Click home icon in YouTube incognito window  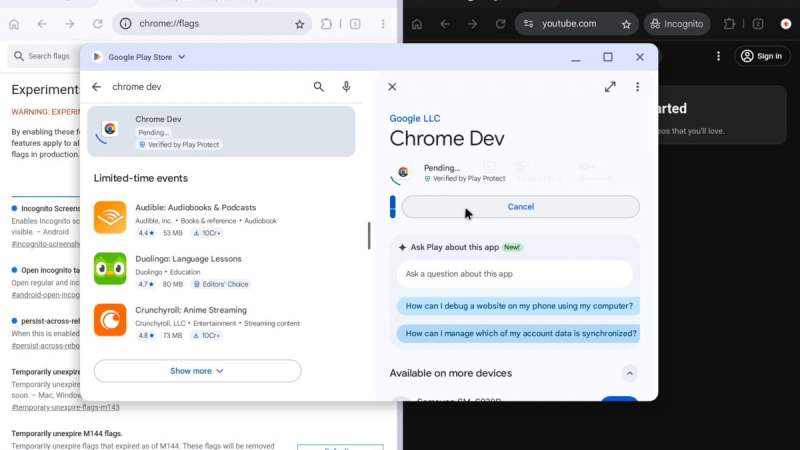(417, 24)
